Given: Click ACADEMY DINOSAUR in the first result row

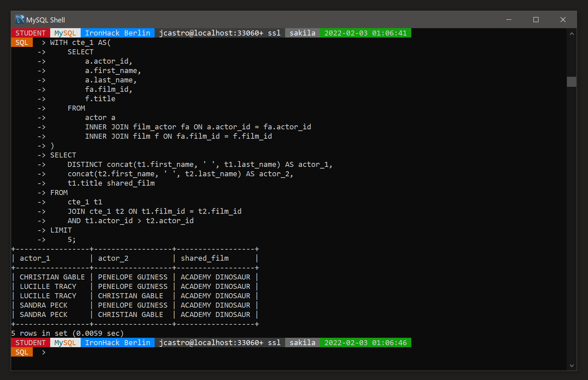Looking at the screenshot, I should pos(216,277).
